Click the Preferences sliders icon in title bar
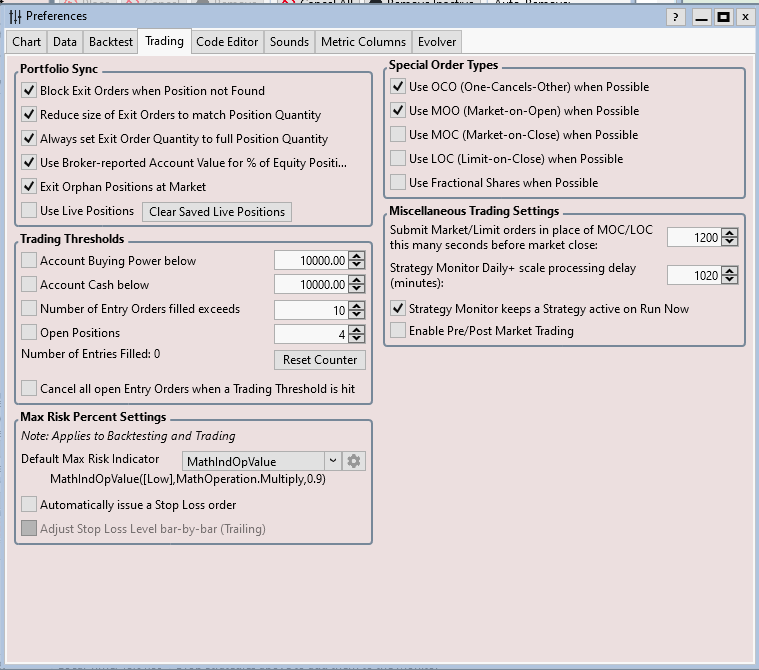This screenshot has width=759, height=670. (x=15, y=16)
